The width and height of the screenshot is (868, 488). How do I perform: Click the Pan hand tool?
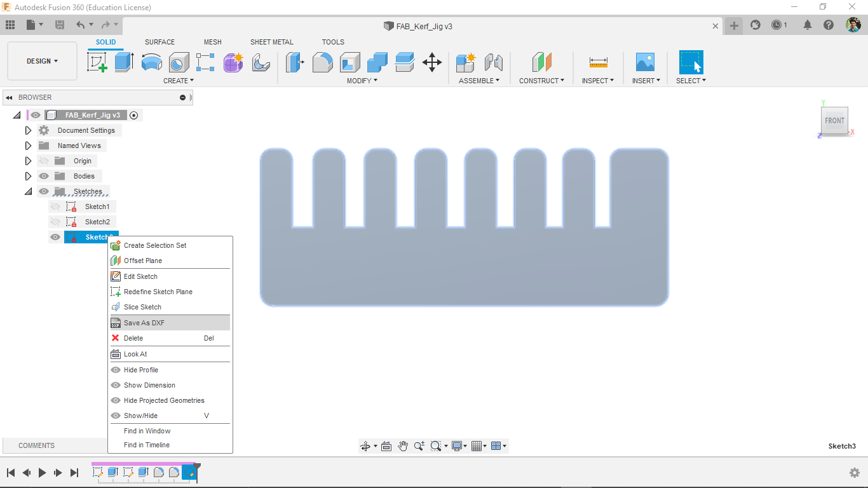(x=403, y=446)
